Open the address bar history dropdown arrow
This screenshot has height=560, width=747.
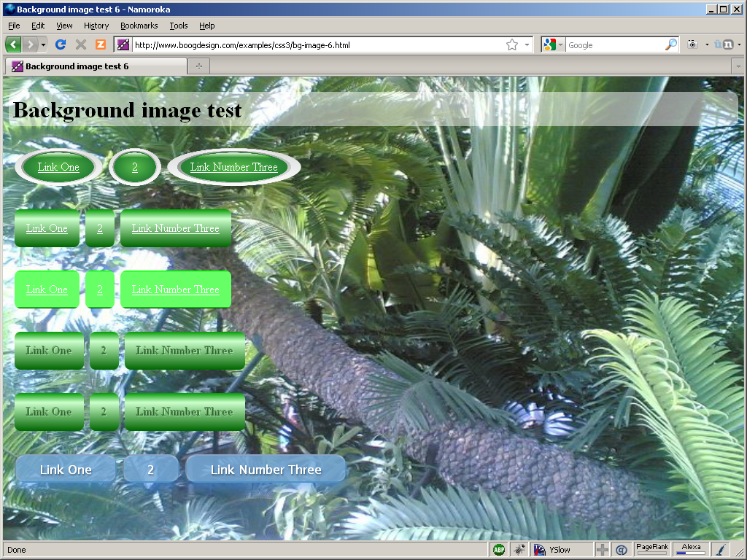[527, 44]
